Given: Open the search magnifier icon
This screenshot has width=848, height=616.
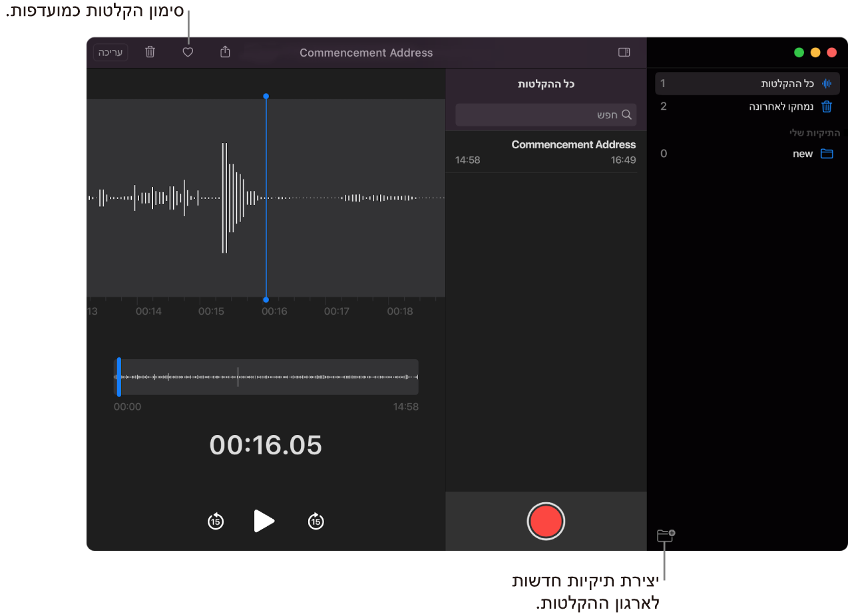Looking at the screenshot, I should click(x=626, y=114).
